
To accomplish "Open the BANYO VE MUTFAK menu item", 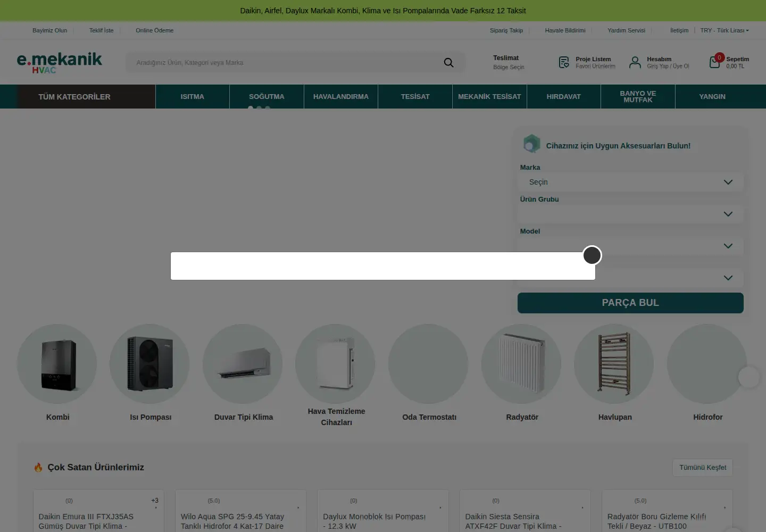I will click(638, 96).
